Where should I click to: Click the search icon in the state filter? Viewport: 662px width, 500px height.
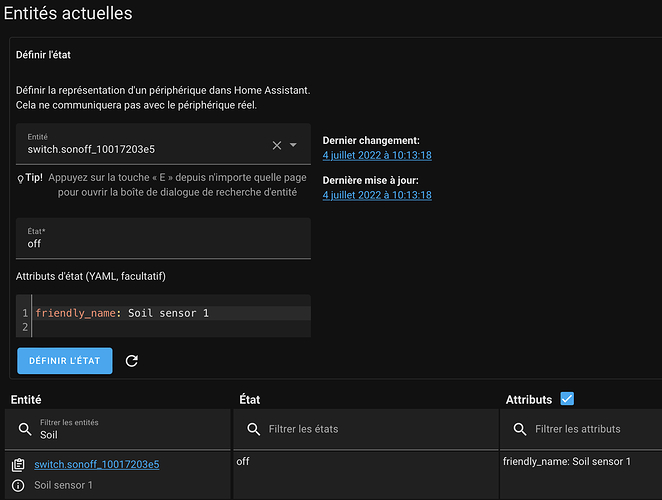click(253, 429)
